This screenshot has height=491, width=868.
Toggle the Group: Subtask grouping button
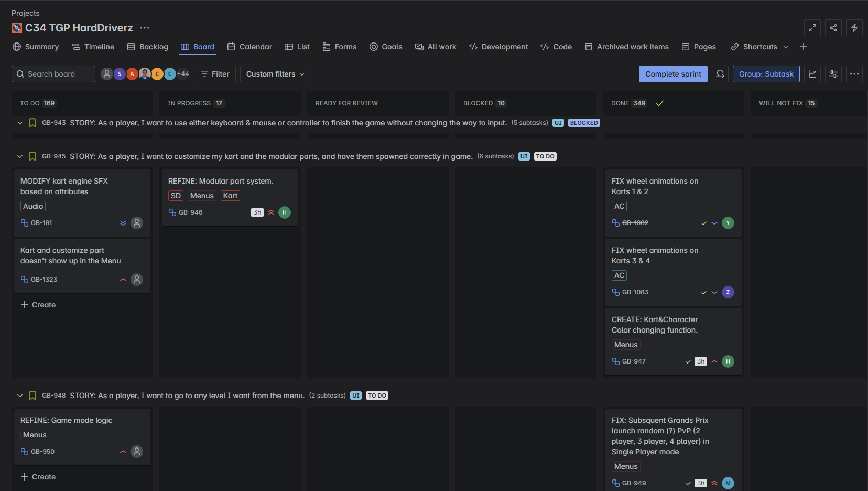click(766, 74)
